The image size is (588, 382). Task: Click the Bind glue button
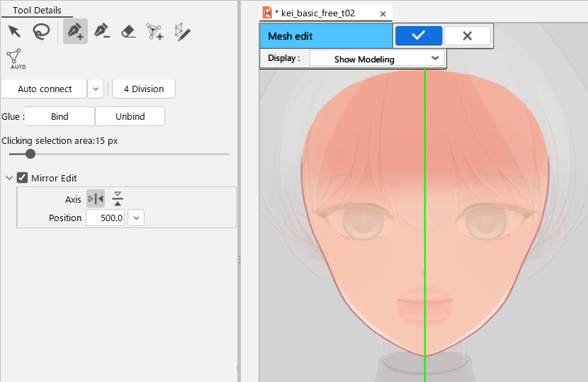pos(60,116)
